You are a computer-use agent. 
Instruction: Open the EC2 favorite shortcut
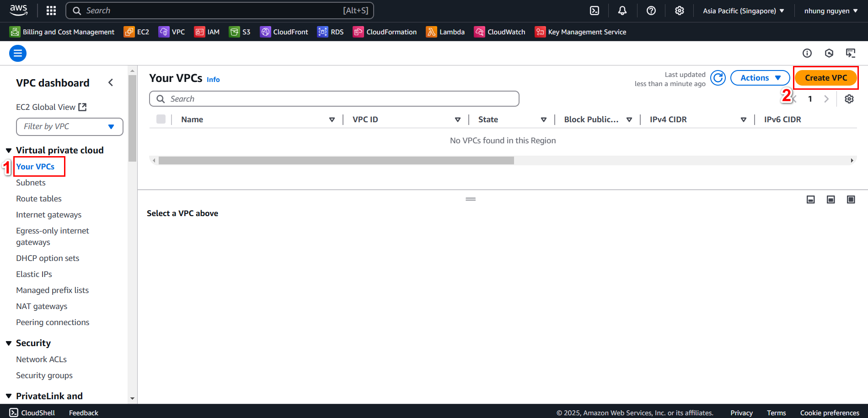pyautogui.click(x=137, y=32)
